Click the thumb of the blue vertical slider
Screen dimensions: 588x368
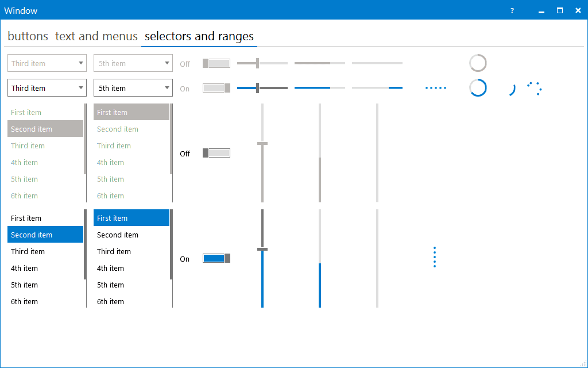[262, 249]
